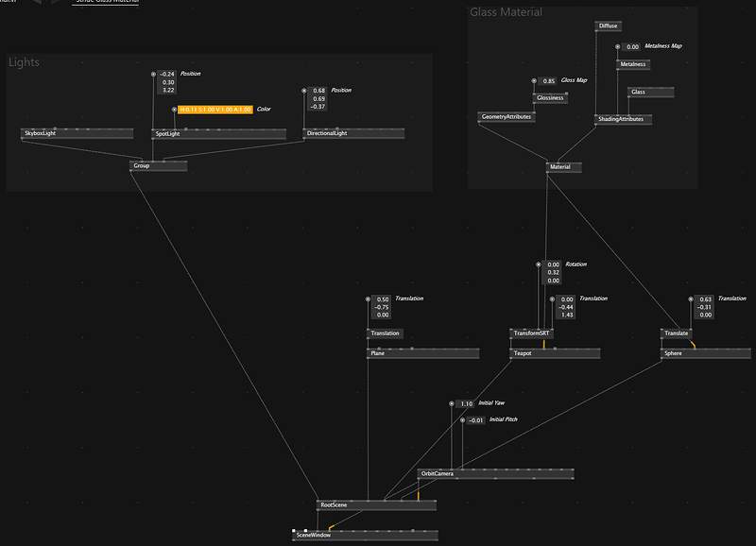Screen dimensions: 756x546
Task: Select the Group node in Lights
Action: [x=158, y=165]
